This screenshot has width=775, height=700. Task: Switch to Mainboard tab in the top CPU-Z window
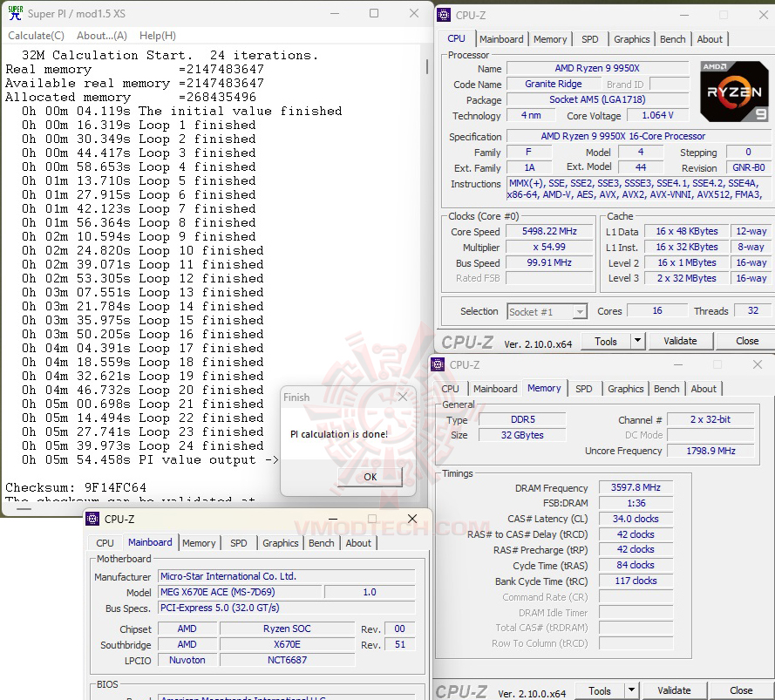tap(501, 39)
